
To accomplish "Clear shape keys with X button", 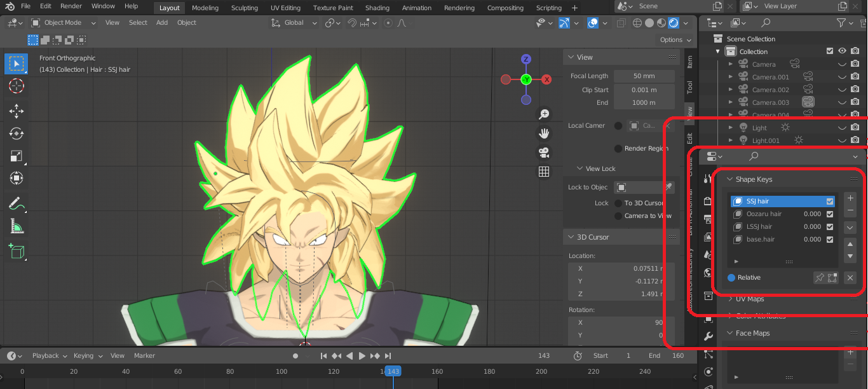I will [851, 278].
